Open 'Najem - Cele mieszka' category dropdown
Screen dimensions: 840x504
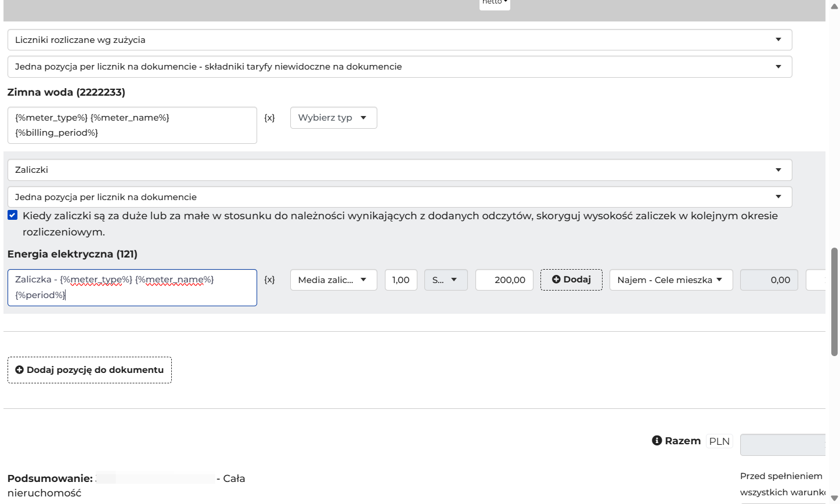coord(671,280)
